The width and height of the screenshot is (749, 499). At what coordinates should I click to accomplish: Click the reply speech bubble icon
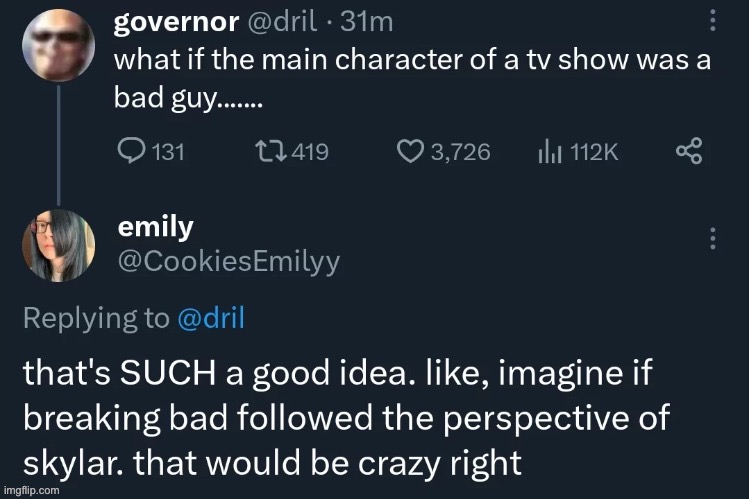(x=131, y=151)
